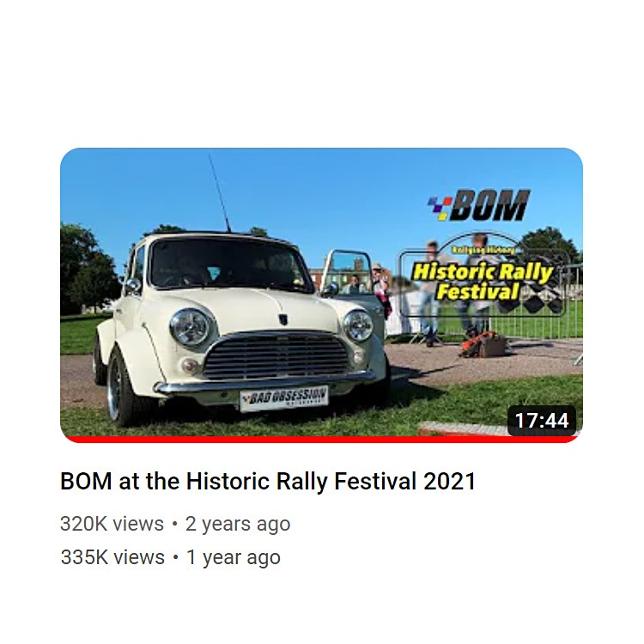Click the '335K views' text

pyautogui.click(x=112, y=557)
